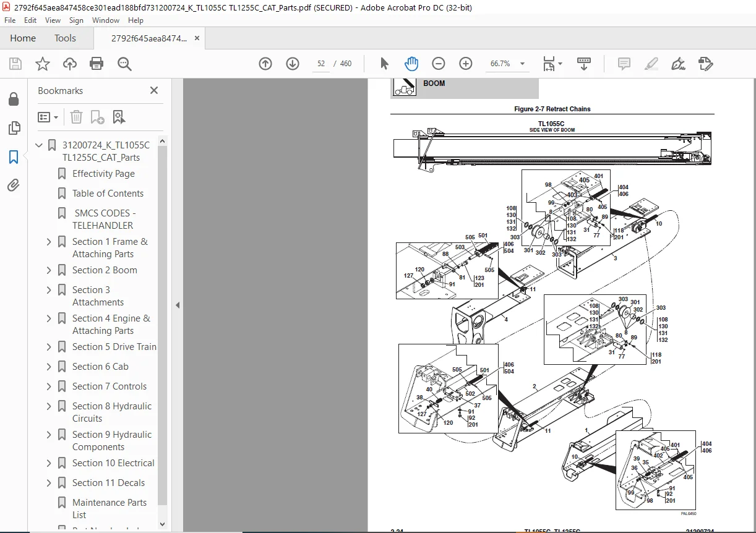The width and height of the screenshot is (756, 533).
Task: Switch to the Tools tab
Action: (x=65, y=38)
